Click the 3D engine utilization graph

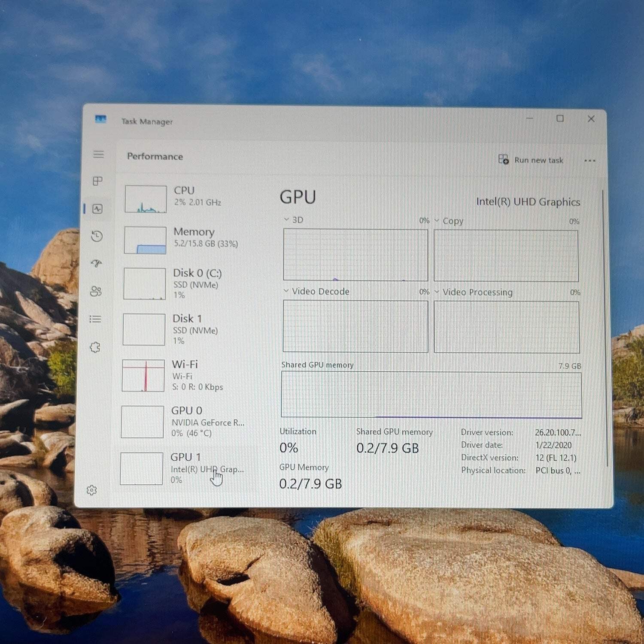pos(355,255)
